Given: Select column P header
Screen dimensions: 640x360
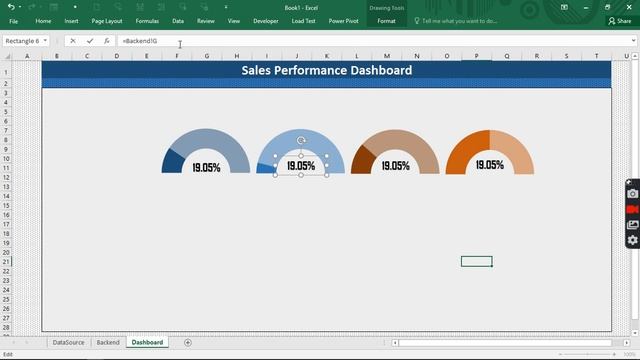Looking at the screenshot, I should [476, 56].
